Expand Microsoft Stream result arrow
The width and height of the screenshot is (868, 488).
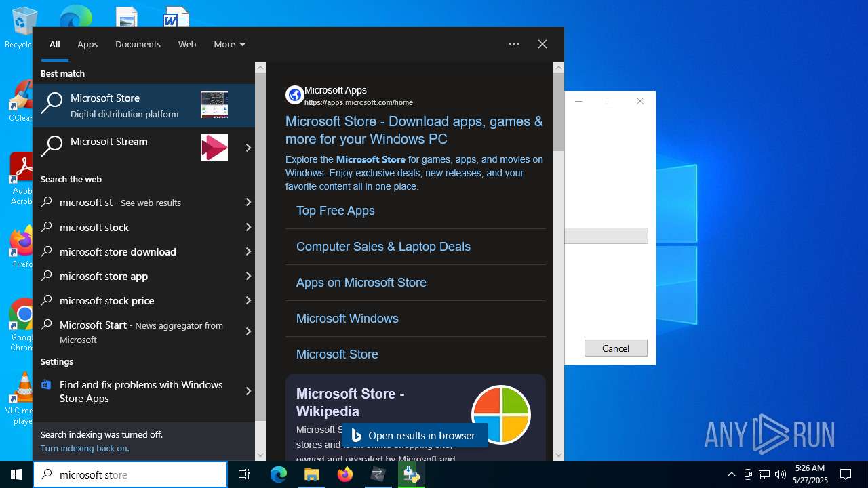(x=248, y=148)
